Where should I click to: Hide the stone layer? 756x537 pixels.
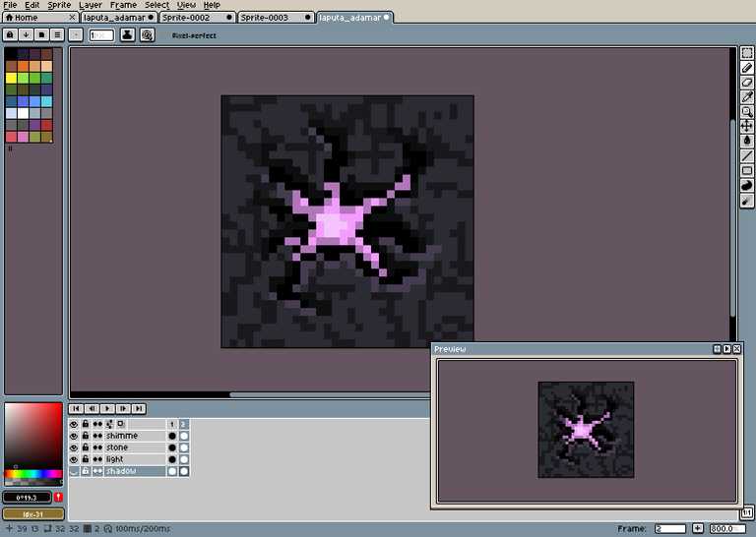click(74, 447)
